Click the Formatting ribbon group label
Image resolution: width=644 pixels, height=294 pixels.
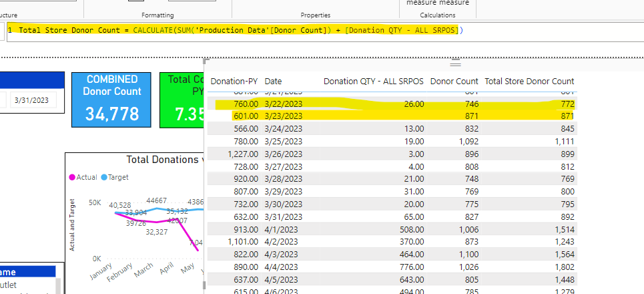[157, 15]
